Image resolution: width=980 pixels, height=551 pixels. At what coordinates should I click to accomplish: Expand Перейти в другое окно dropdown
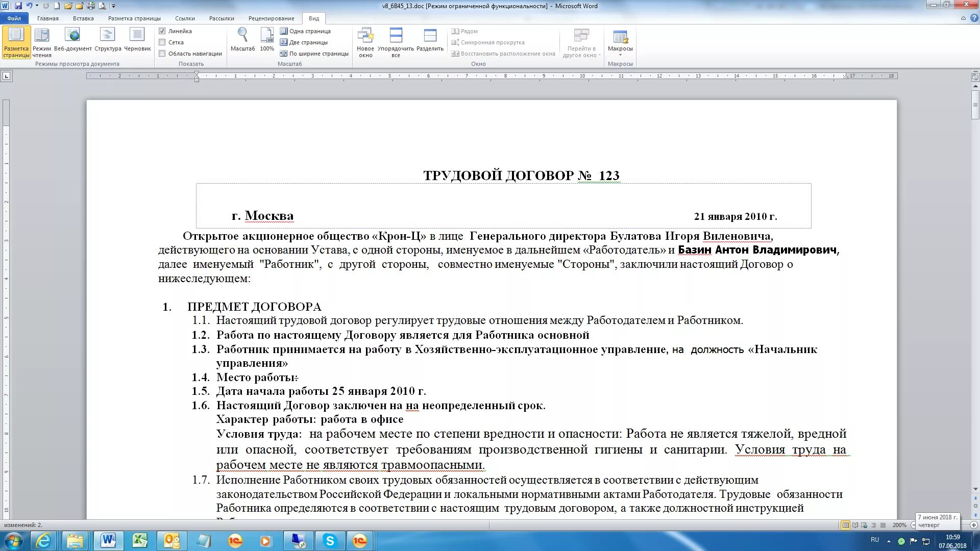pos(580,42)
